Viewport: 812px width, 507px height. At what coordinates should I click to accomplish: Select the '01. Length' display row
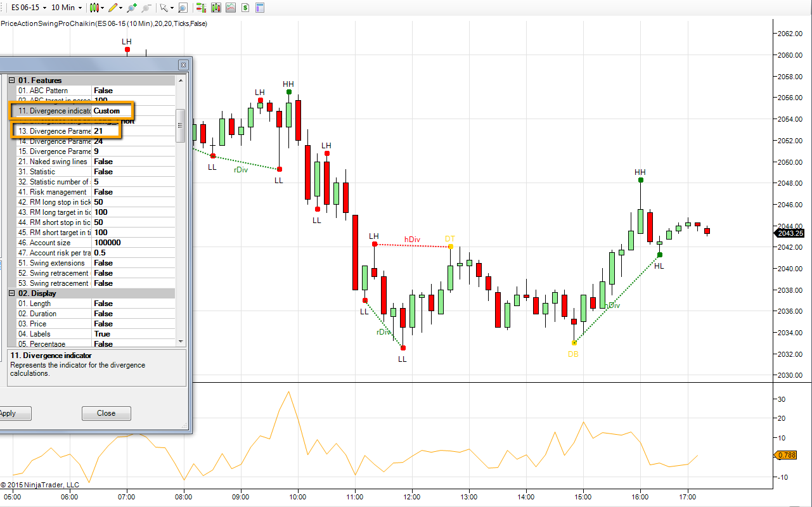95,304
